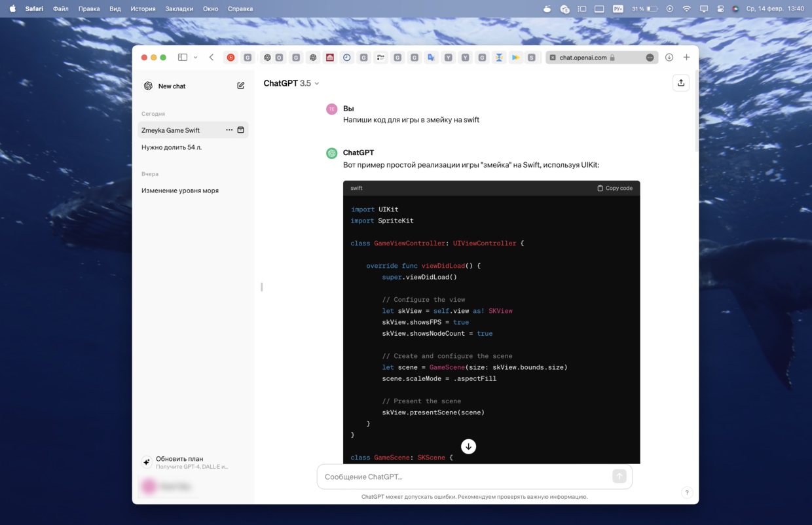Open chat "Изменение уровня моря"
Screen dimensions: 812x525
(x=180, y=190)
